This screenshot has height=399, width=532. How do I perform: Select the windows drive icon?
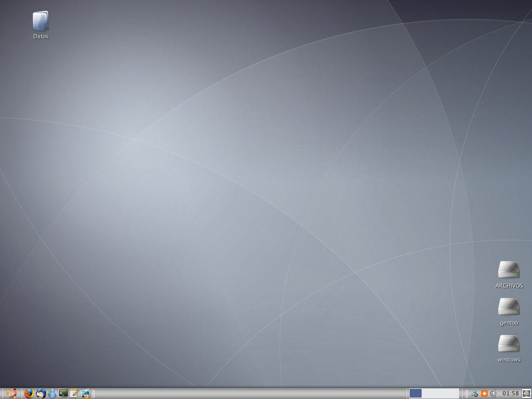coord(509,344)
